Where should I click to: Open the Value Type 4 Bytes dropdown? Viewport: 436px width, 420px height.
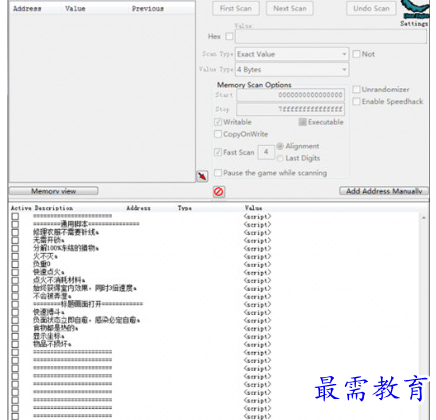pos(292,70)
